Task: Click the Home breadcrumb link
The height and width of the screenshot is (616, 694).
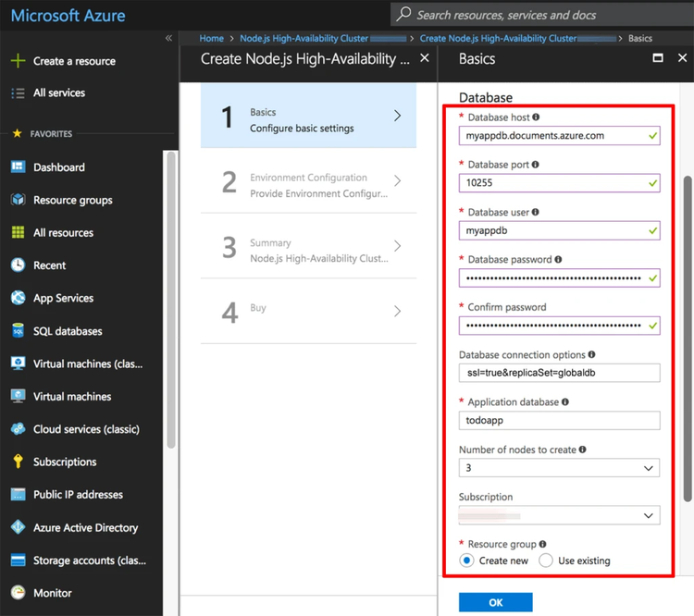Action: click(211, 38)
